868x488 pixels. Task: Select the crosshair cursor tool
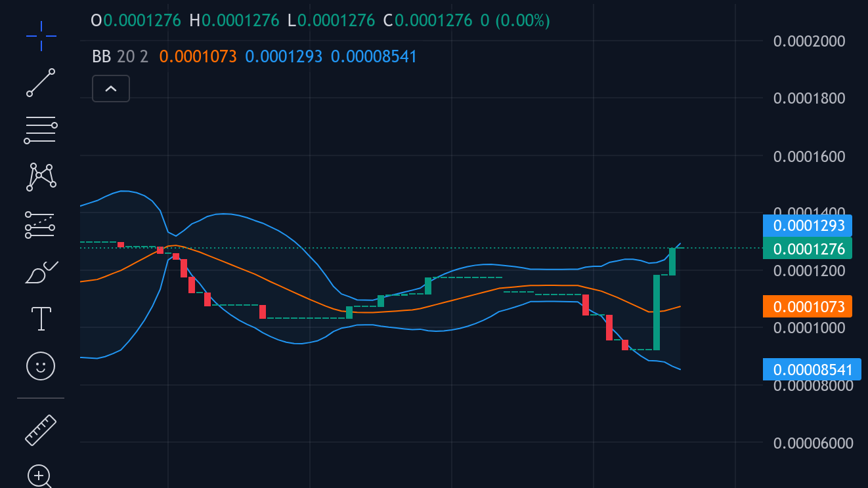41,36
